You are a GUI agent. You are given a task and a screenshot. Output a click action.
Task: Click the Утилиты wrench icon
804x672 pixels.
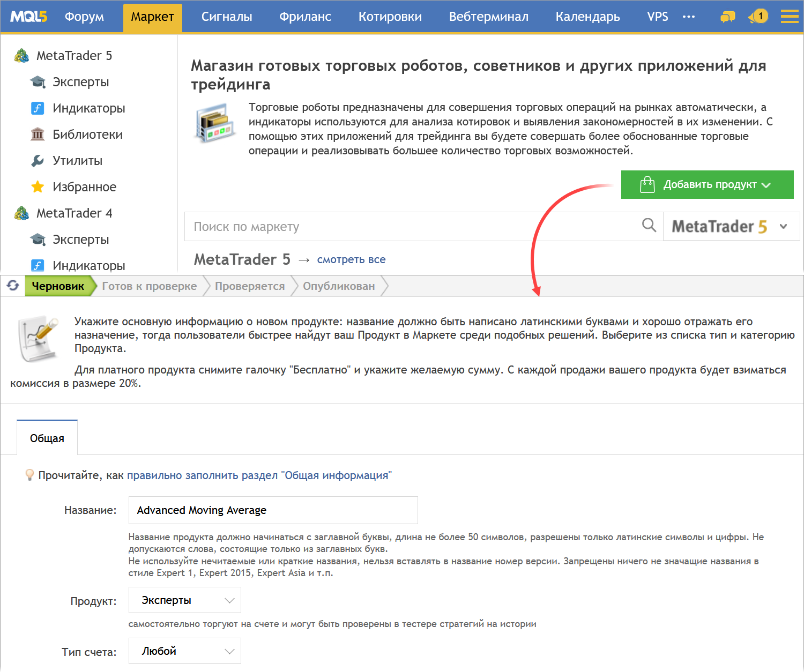(x=38, y=161)
